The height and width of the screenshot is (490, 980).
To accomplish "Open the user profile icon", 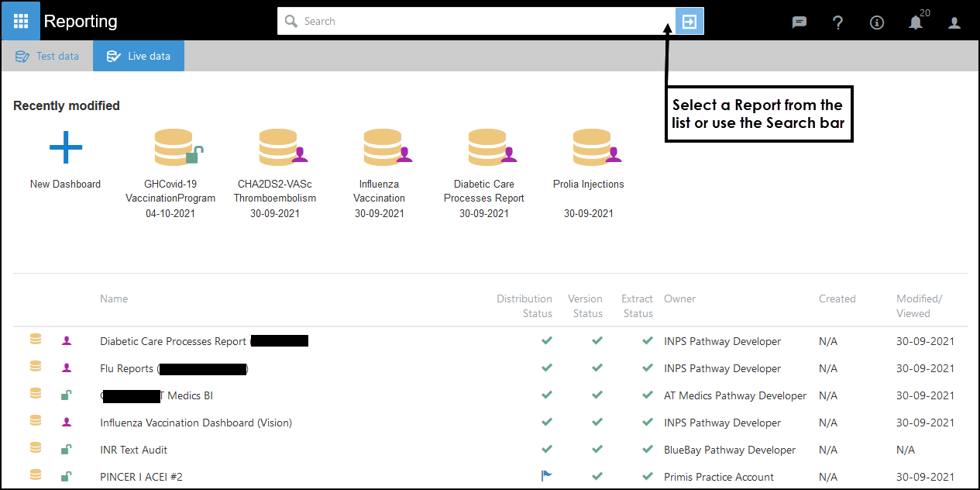I will click(954, 22).
